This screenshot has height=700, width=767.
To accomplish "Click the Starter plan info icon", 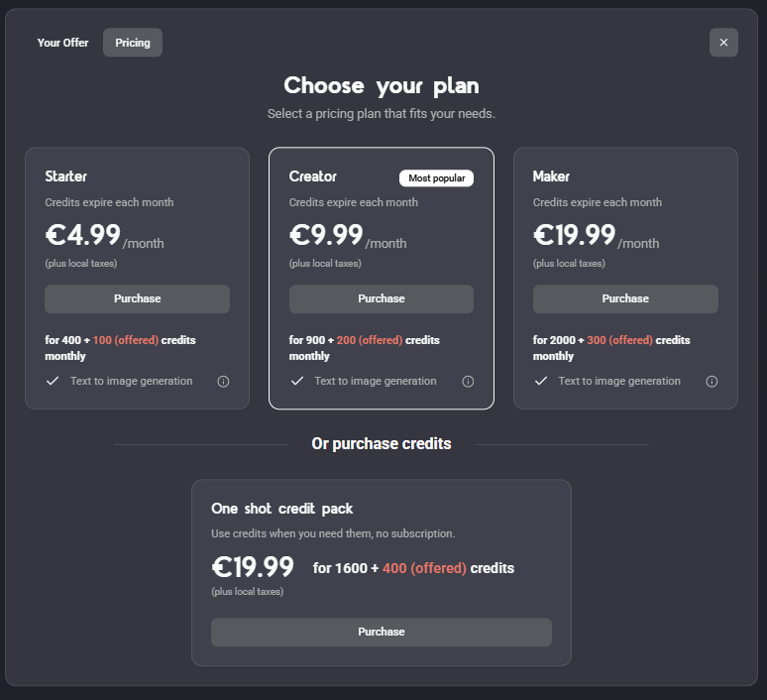I will point(223,382).
